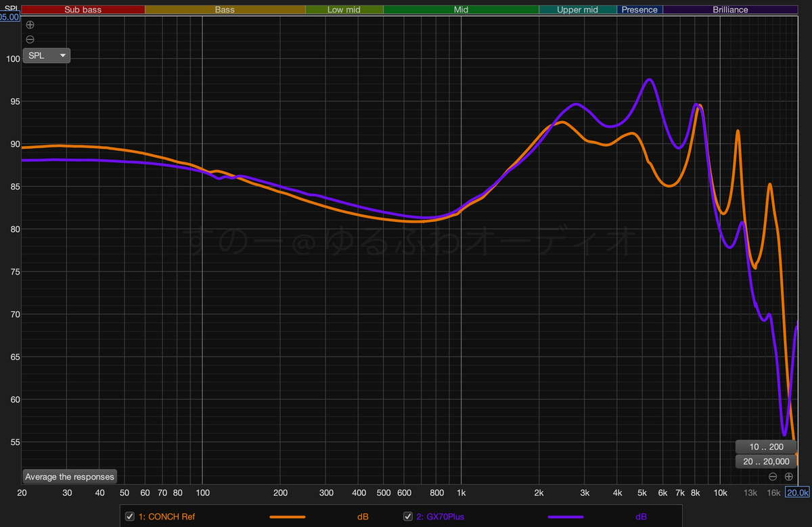Click the horizontal zoom-in plus icon
Image resolution: width=812 pixels, height=527 pixels.
click(x=788, y=476)
